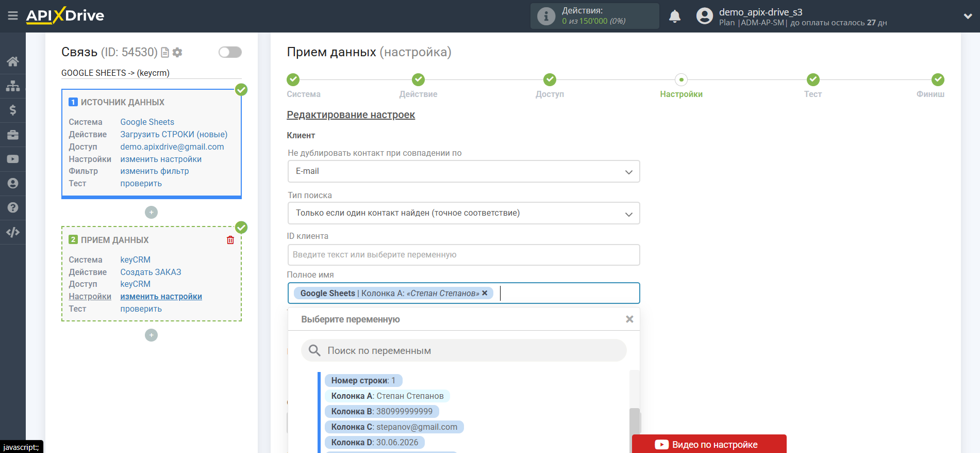
Task: Open the Тип поиска dropdown
Action: [x=463, y=213]
